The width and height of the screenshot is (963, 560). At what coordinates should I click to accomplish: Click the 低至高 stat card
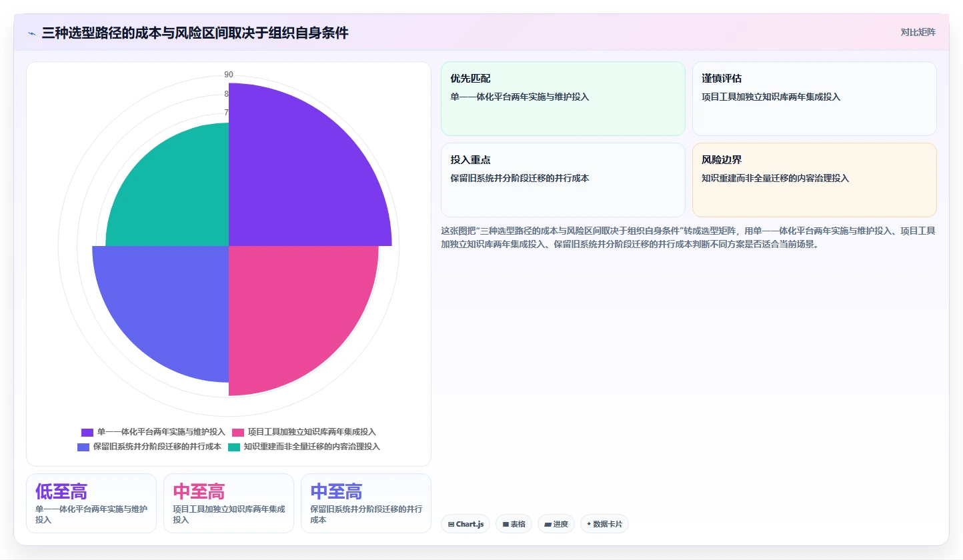pyautogui.click(x=91, y=503)
